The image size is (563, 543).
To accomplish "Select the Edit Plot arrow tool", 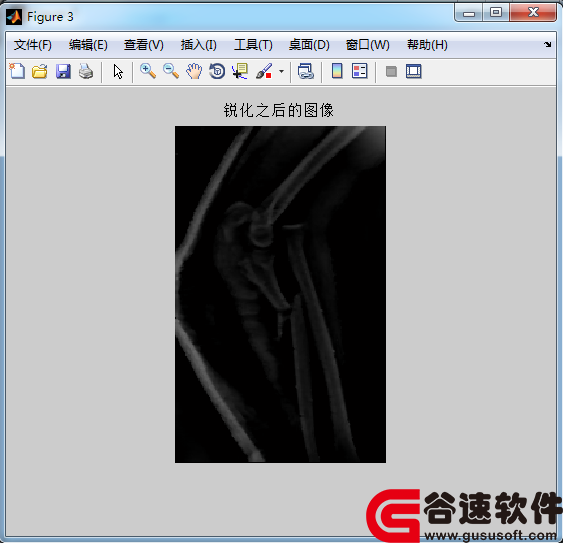I will click(118, 71).
